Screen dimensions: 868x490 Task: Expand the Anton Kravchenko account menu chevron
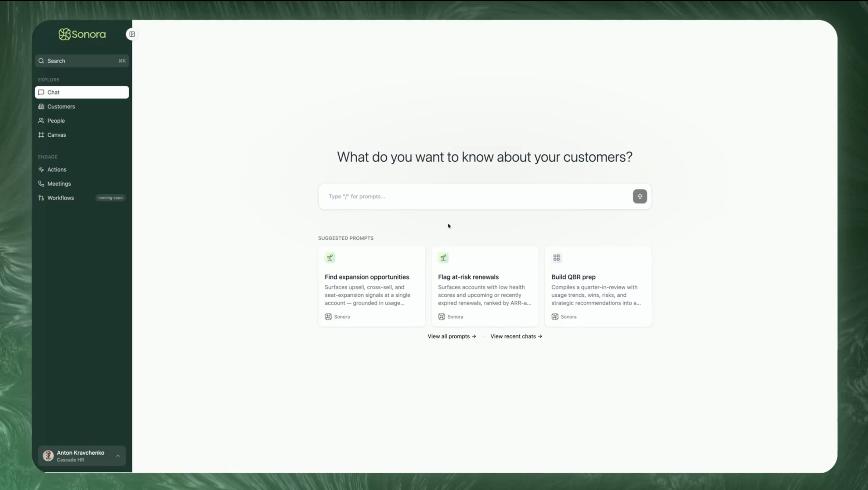118,456
